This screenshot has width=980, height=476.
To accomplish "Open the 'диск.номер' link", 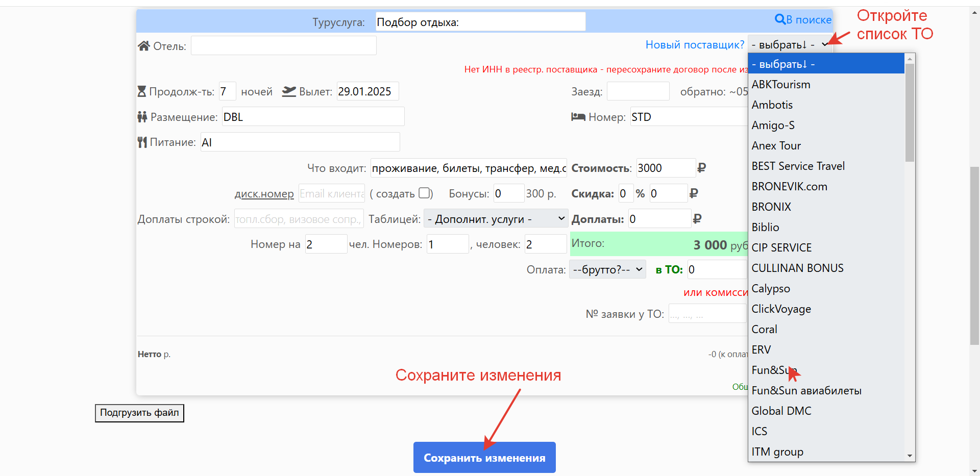I will [x=264, y=194].
